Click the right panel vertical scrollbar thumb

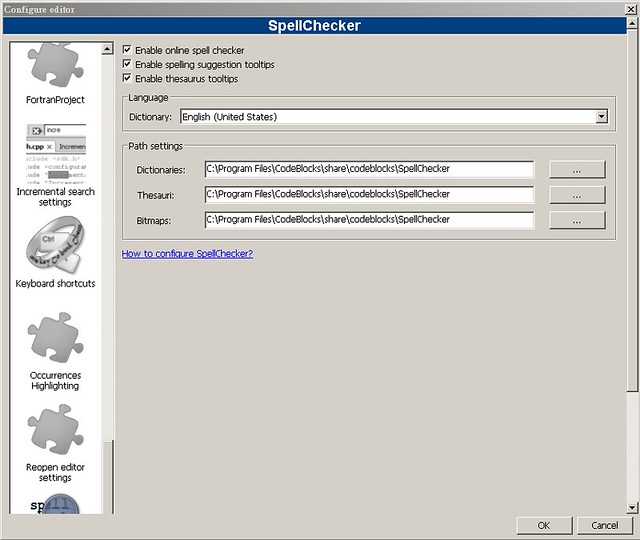coord(632,210)
